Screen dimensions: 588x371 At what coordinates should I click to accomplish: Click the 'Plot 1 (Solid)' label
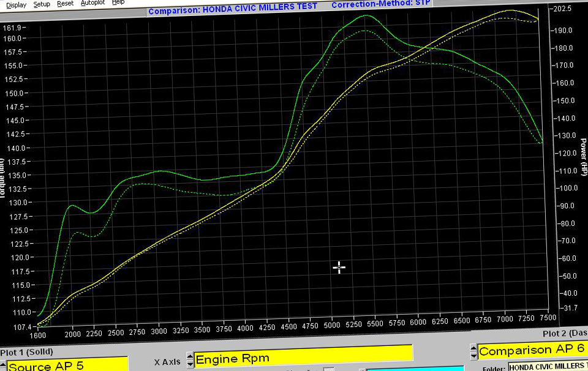26,352
